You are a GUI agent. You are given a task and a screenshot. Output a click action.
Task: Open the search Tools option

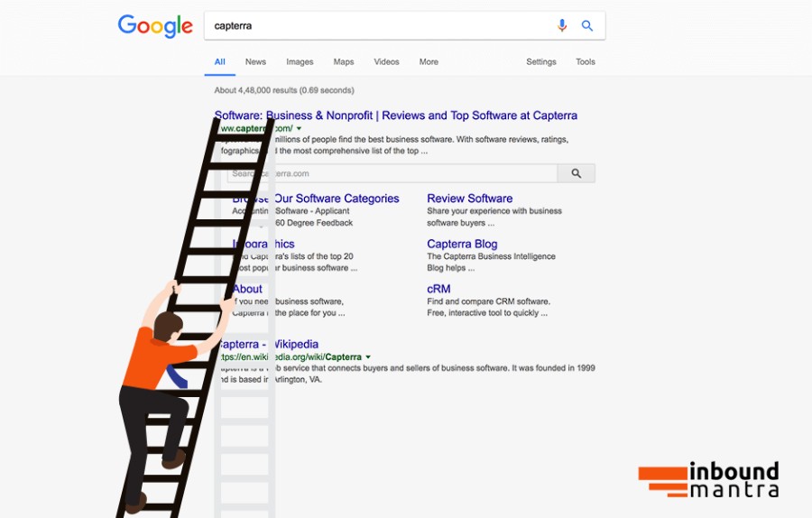[x=586, y=61]
